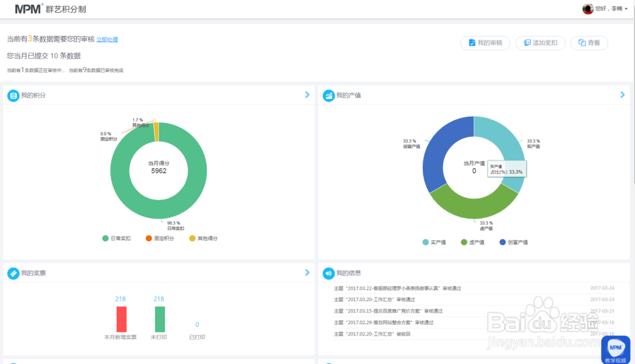Image resolution: width=635 pixels, height=364 pixels.
Task: Open the 我的产值 panel icon
Action: pos(328,96)
